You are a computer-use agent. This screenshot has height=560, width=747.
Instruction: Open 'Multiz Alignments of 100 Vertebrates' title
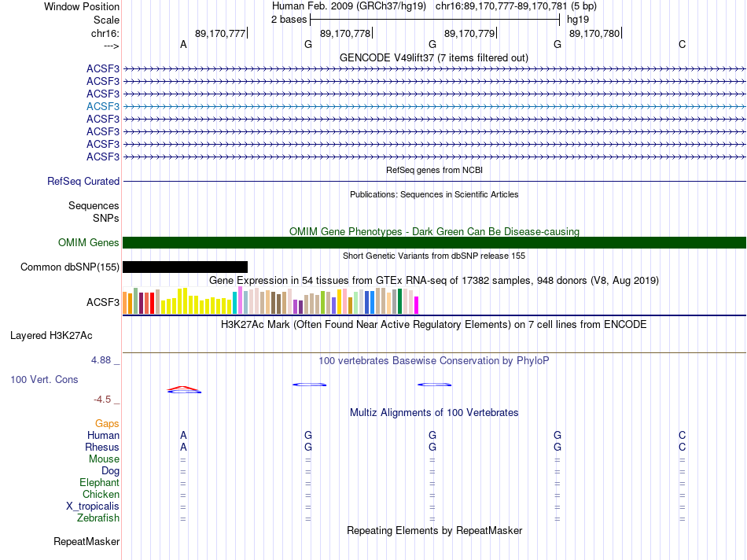coord(434,413)
